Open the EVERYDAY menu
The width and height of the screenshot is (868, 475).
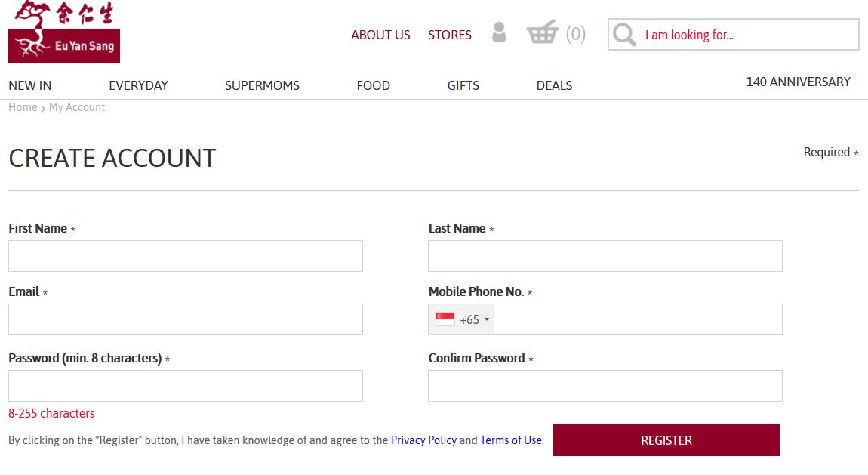[x=138, y=85]
